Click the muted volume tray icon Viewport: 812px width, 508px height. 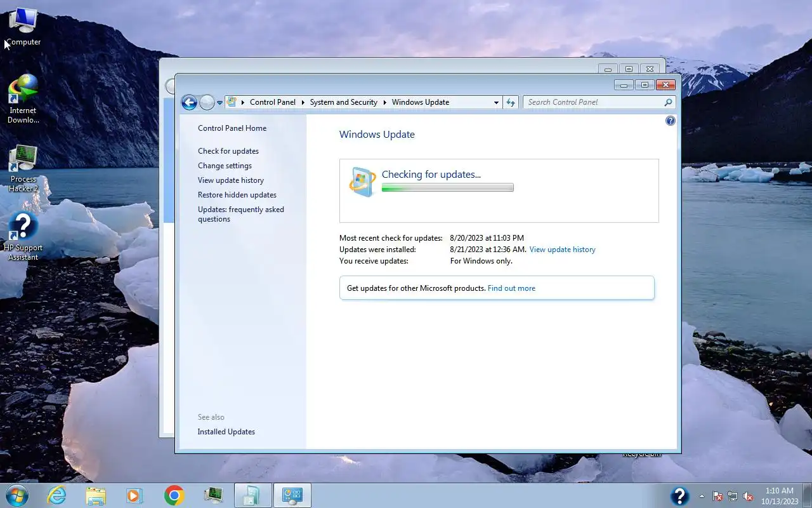click(748, 496)
